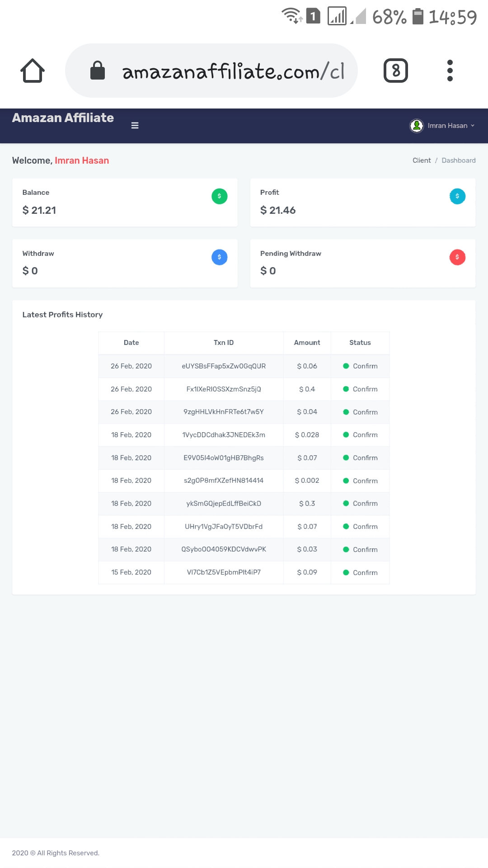Click the red Pending Withdraw dollar icon
Image resolution: width=488 pixels, height=868 pixels.
click(x=457, y=257)
